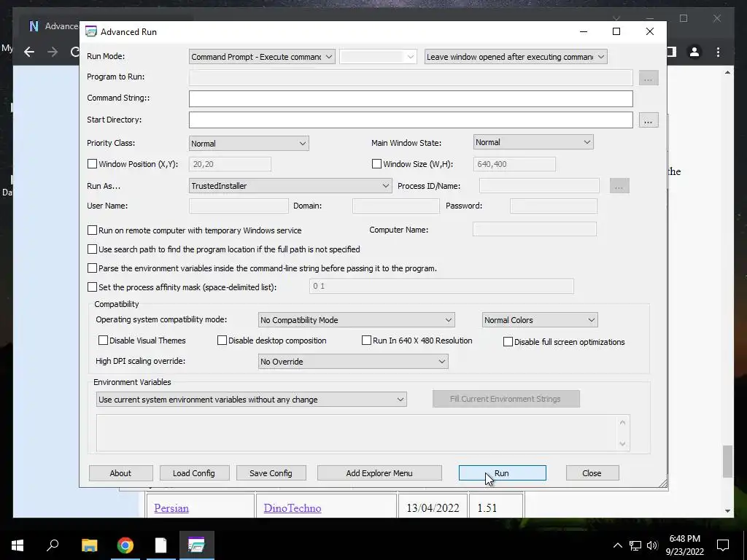Browse for Start Directory folder
The height and width of the screenshot is (560, 747).
click(648, 120)
